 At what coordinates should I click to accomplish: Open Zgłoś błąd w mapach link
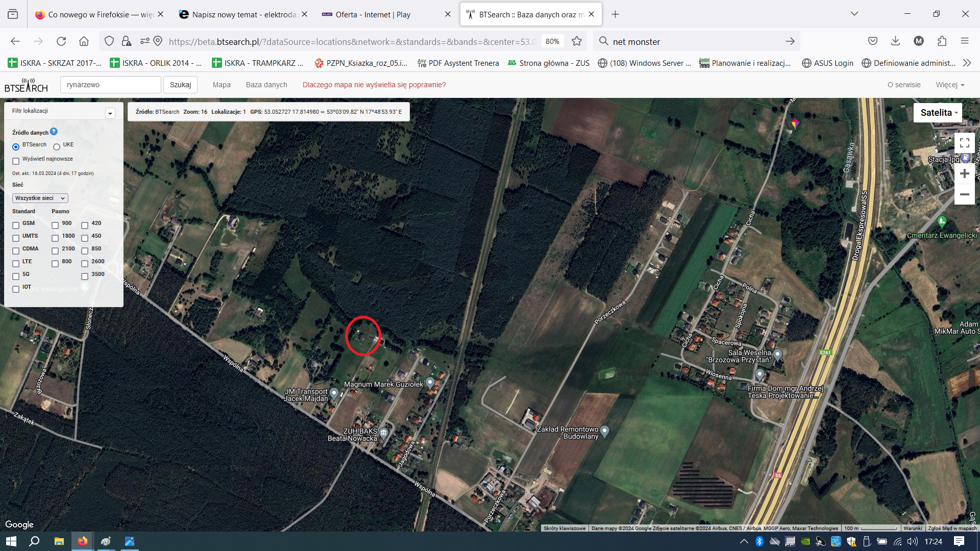[952, 529]
